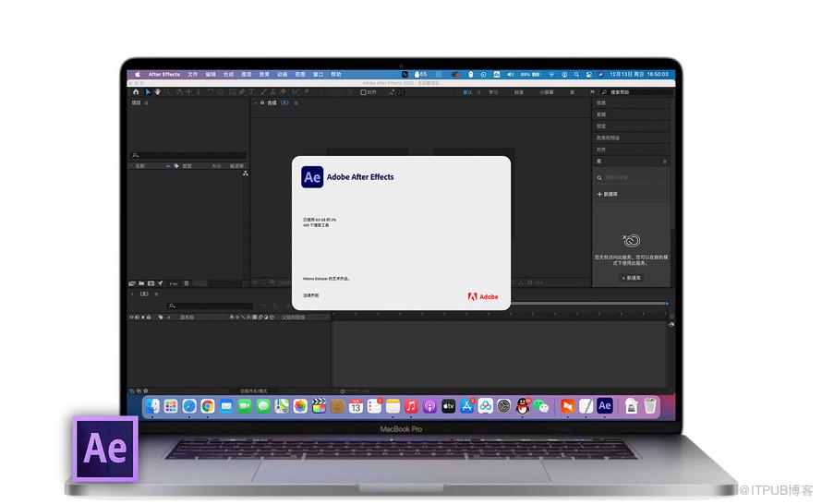Open the 对齐 panel on right side
This screenshot has height=504, width=822.
point(601,150)
